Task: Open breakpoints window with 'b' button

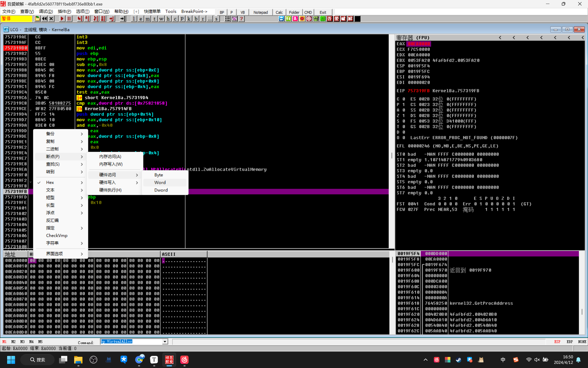Action: click(196, 19)
